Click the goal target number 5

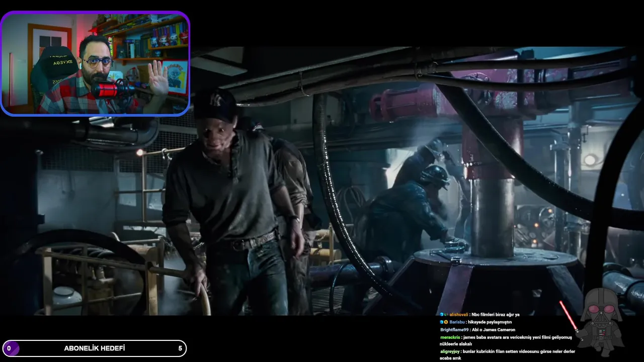point(180,348)
